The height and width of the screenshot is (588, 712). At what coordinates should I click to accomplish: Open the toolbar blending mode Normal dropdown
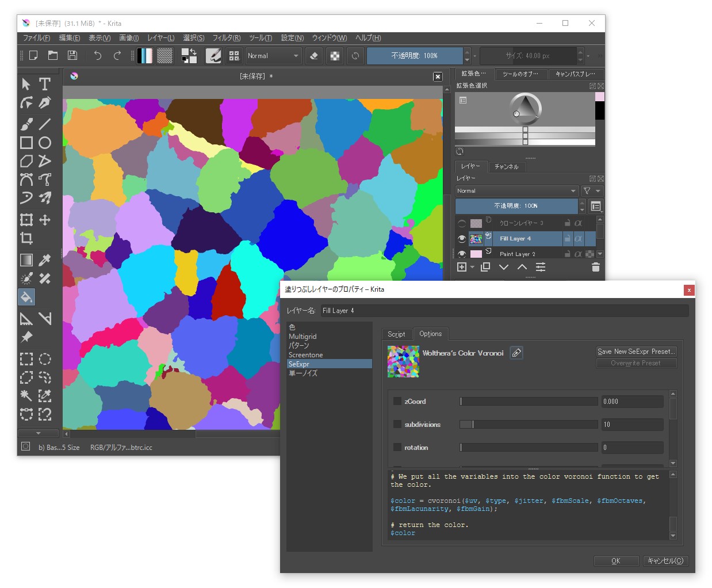tap(274, 56)
